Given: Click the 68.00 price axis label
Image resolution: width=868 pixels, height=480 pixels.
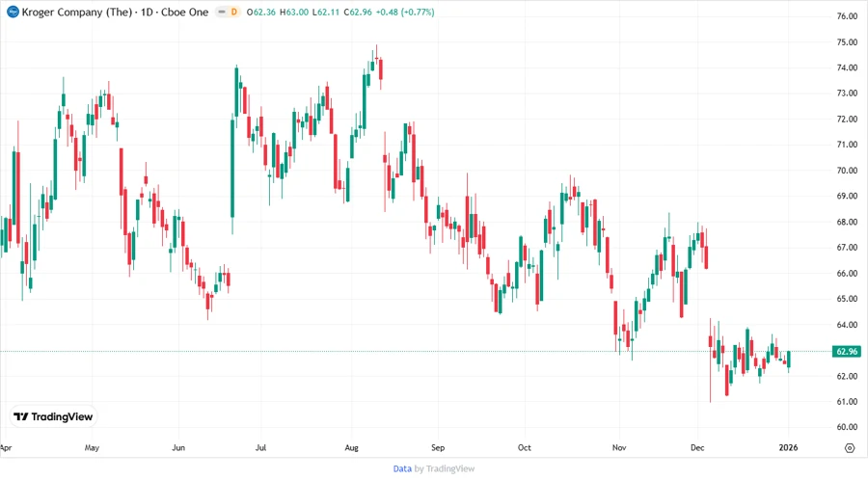Looking at the screenshot, I should (x=847, y=222).
